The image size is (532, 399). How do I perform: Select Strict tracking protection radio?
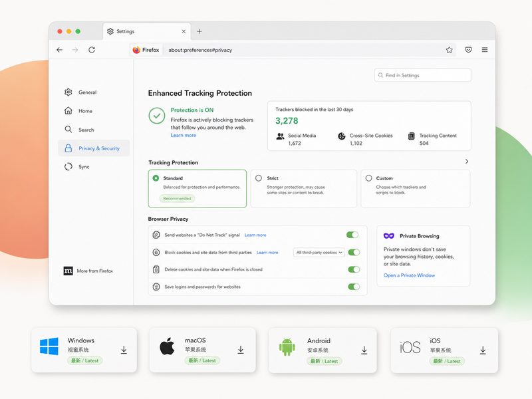point(259,178)
